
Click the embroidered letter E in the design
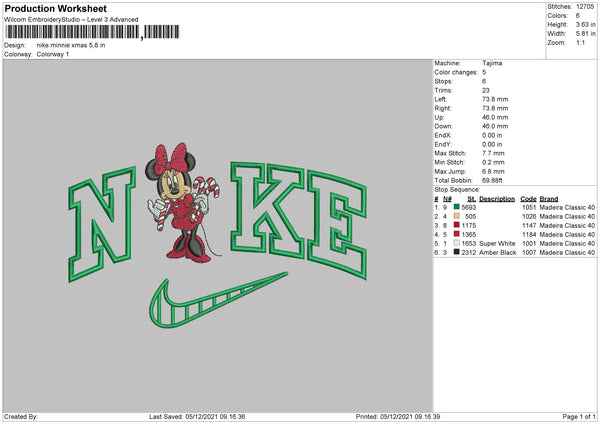pos(337,225)
